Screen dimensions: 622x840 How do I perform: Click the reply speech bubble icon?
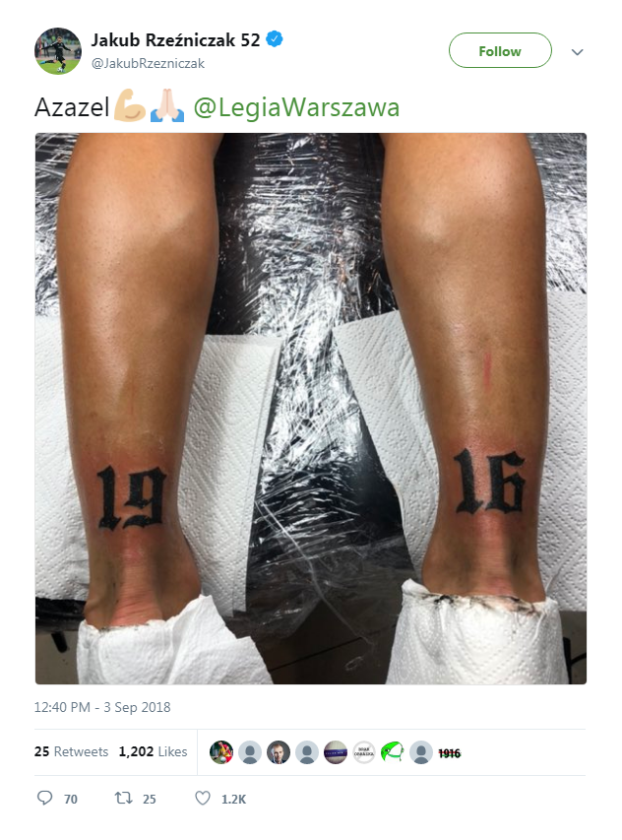tap(44, 799)
